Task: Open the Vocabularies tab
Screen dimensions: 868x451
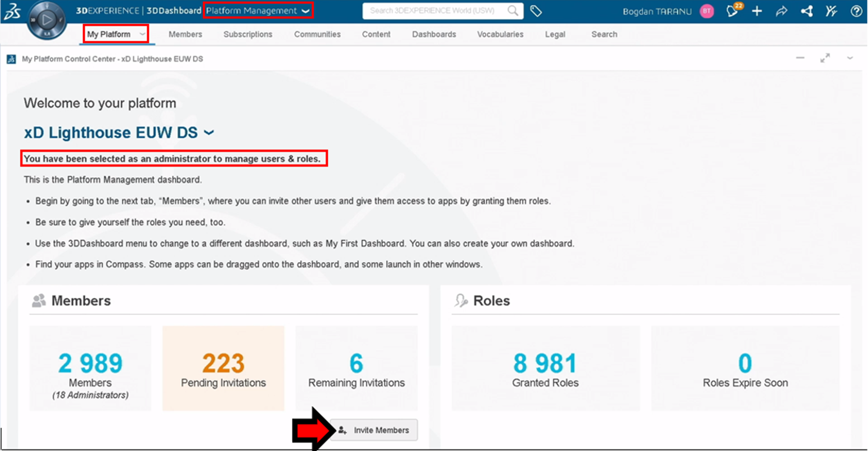Action: (x=500, y=34)
